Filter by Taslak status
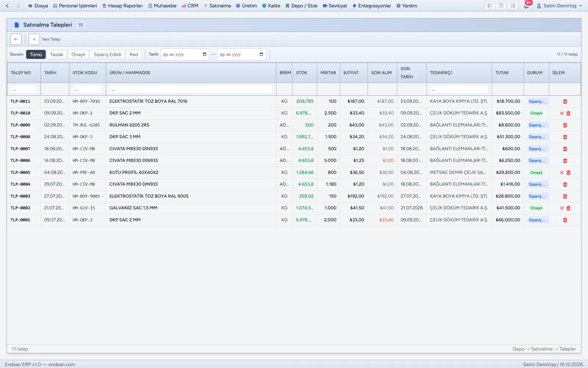Viewport: 588px width, 368px height. [57, 54]
